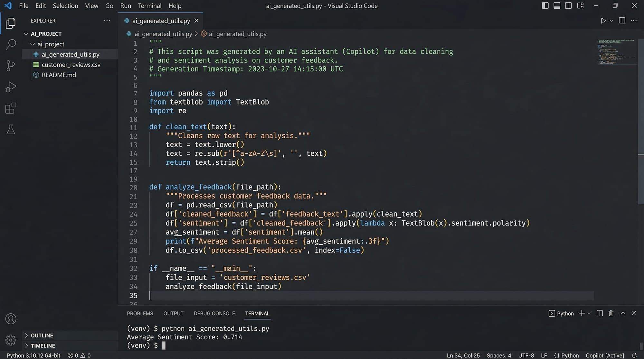Click the Run Python File play icon
The width and height of the screenshot is (644, 359).
[603, 21]
